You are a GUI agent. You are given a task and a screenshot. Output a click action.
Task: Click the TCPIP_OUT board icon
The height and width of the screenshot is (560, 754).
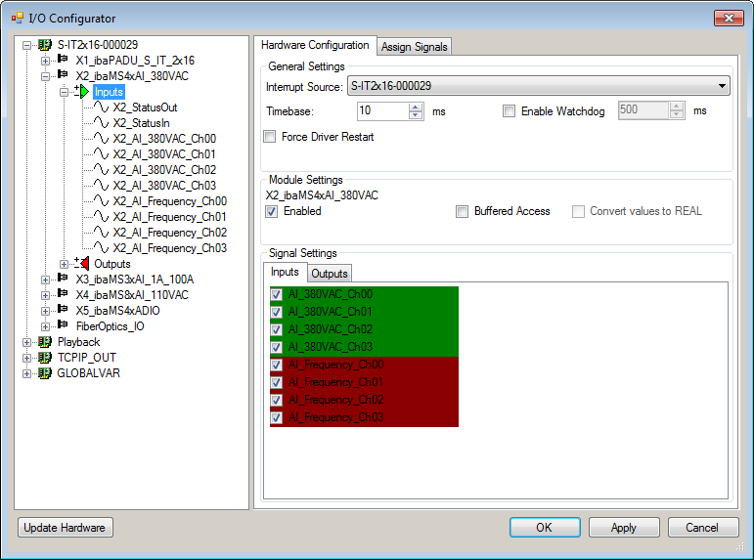point(45,358)
